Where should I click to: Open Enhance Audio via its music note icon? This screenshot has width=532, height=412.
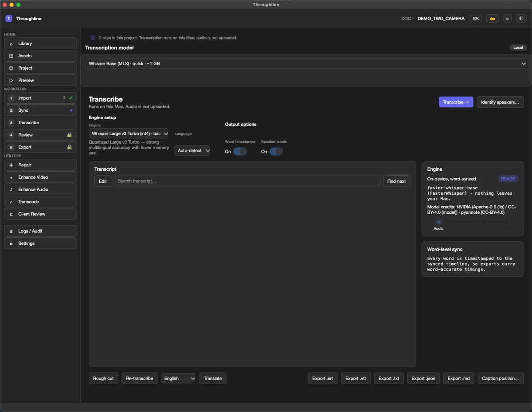click(11, 189)
